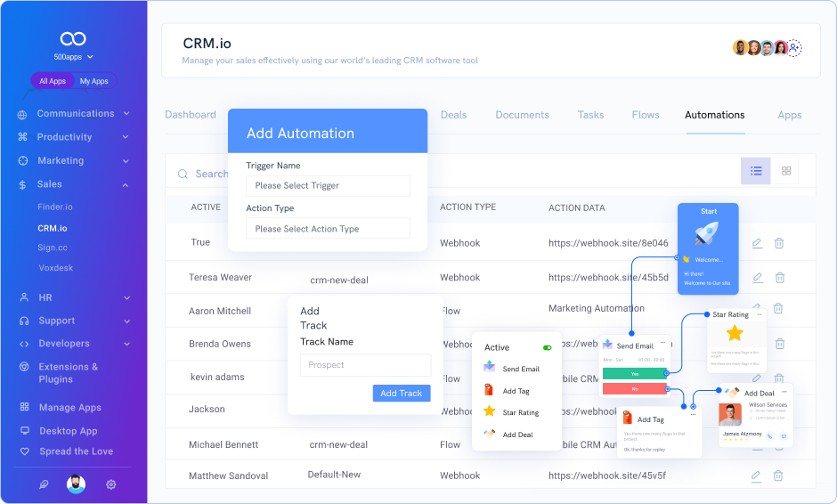This screenshot has height=504, width=837.
Task: Switch to the Apps tab
Action: click(790, 115)
